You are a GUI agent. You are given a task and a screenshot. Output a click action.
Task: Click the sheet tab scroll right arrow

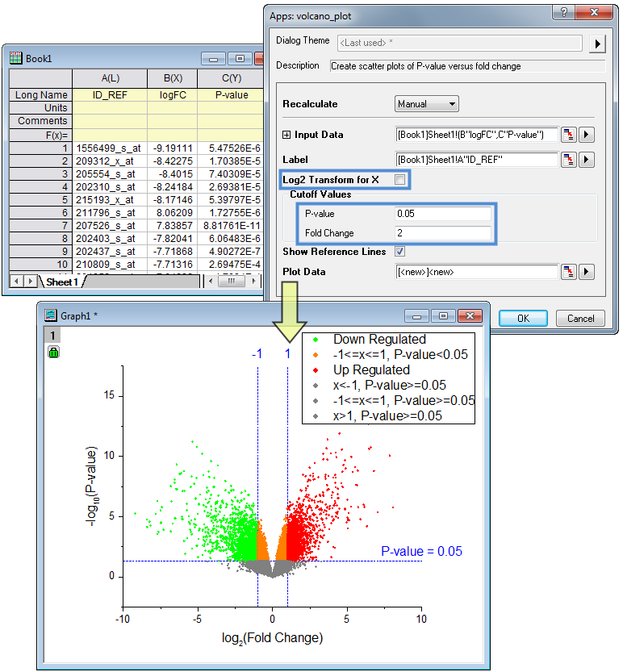coord(30,282)
